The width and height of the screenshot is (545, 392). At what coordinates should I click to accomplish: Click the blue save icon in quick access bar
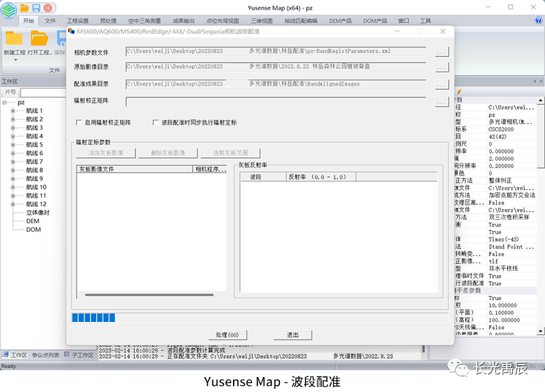pyautogui.click(x=35, y=7)
